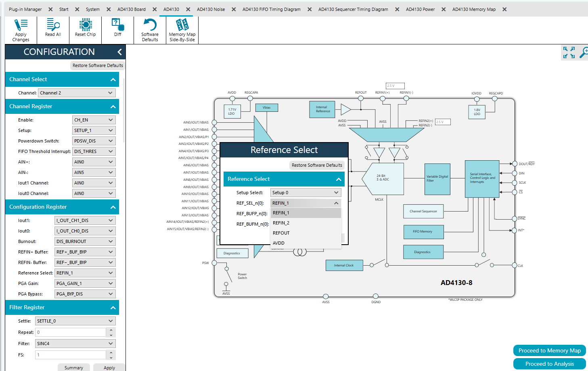Click the Reset Chip toolbar icon
This screenshot has height=371, width=588.
[x=85, y=28]
